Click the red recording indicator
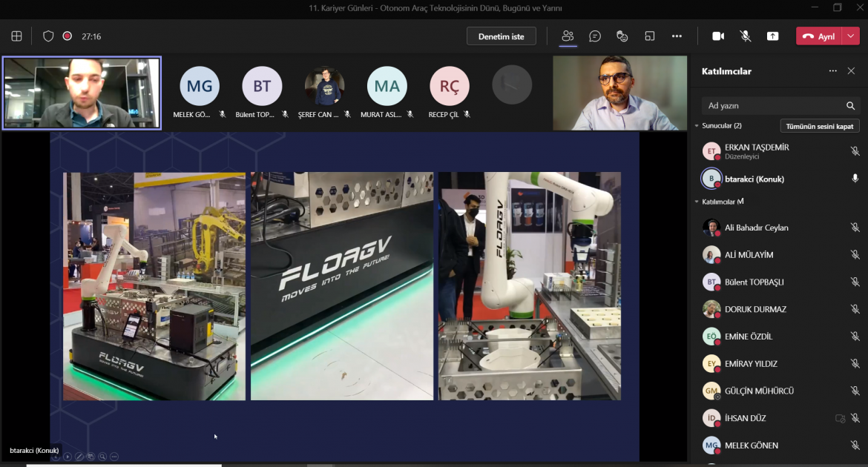Viewport: 868px width, 467px height. (x=67, y=36)
